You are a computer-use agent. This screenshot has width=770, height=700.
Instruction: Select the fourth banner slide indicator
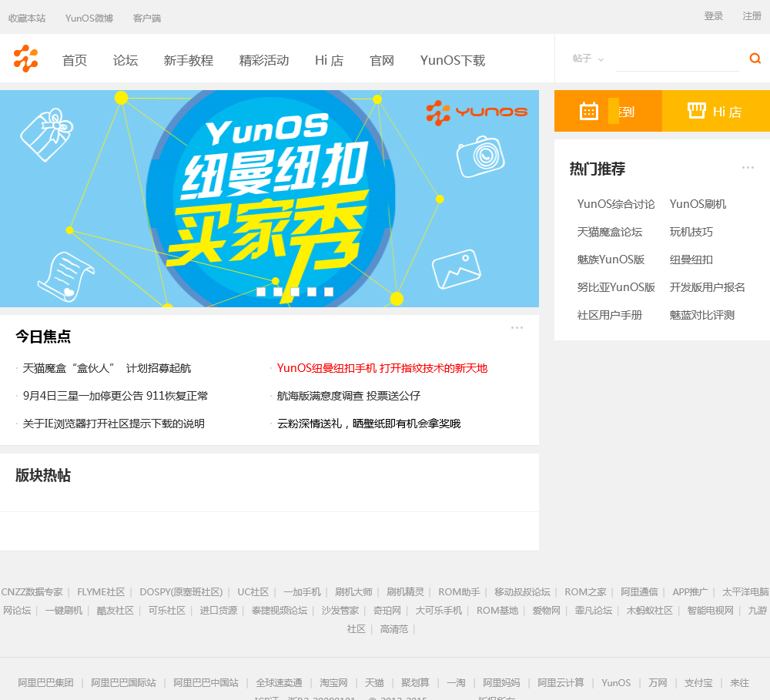312,292
